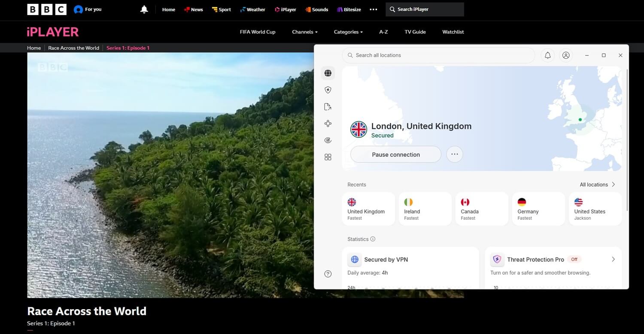The width and height of the screenshot is (644, 334).
Task: Click the search magnifier in Search iPlayer
Action: pyautogui.click(x=392, y=9)
